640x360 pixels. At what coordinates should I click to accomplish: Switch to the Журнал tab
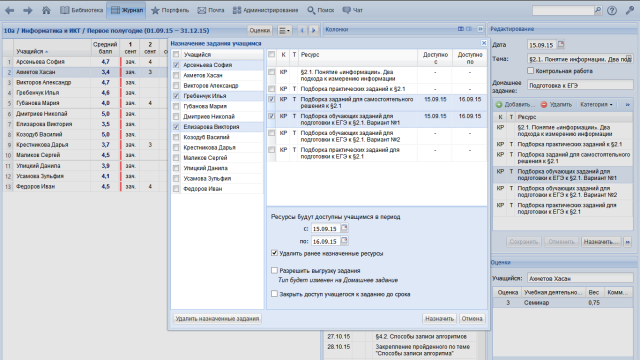[127, 10]
